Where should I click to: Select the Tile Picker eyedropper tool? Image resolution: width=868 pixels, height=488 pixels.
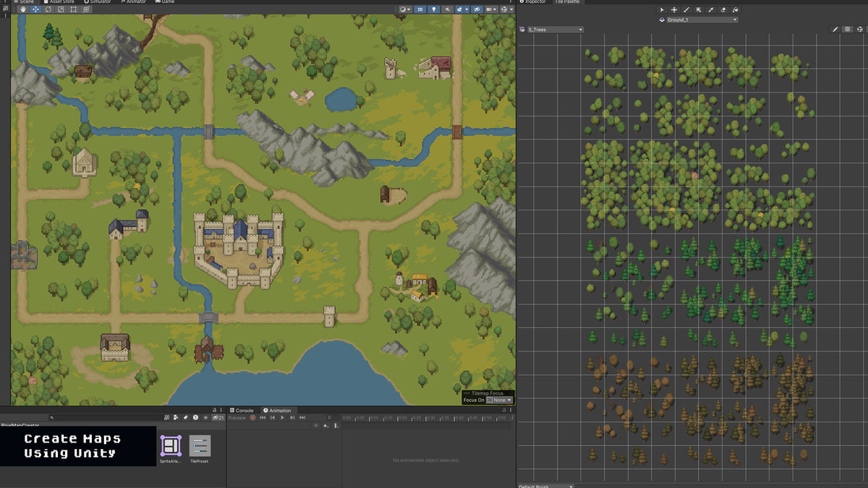click(x=711, y=9)
